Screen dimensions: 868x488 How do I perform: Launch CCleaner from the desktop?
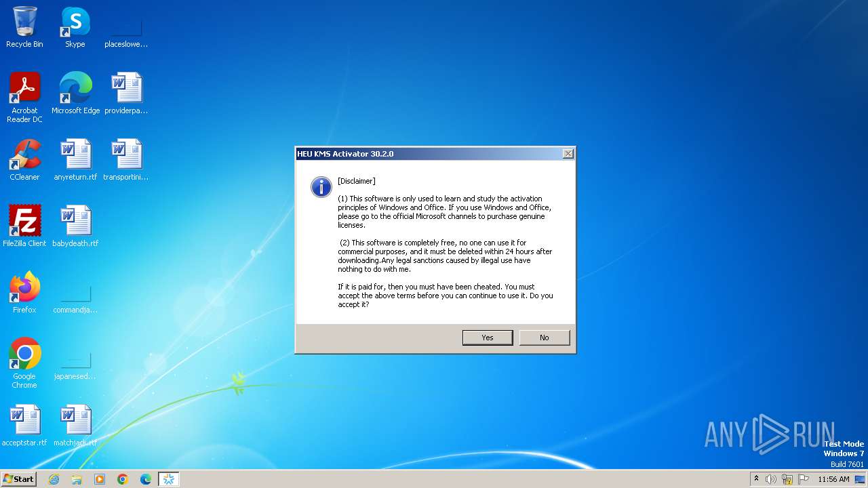[x=24, y=160]
